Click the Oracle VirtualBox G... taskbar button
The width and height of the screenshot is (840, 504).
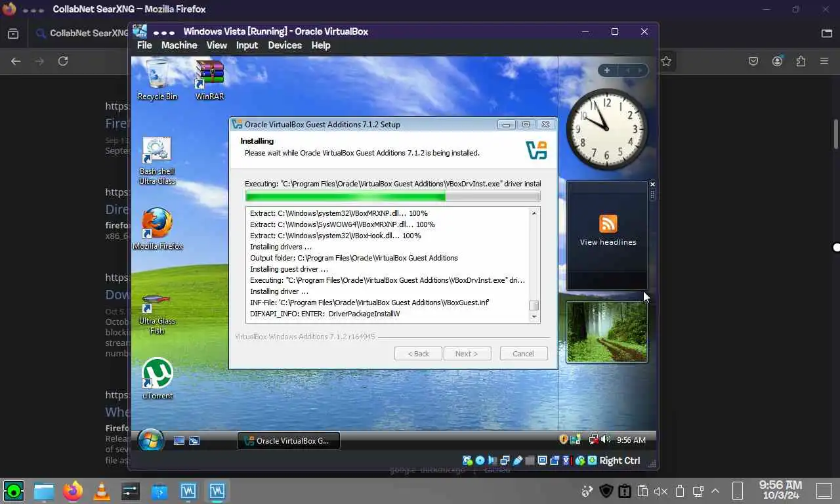pos(289,441)
